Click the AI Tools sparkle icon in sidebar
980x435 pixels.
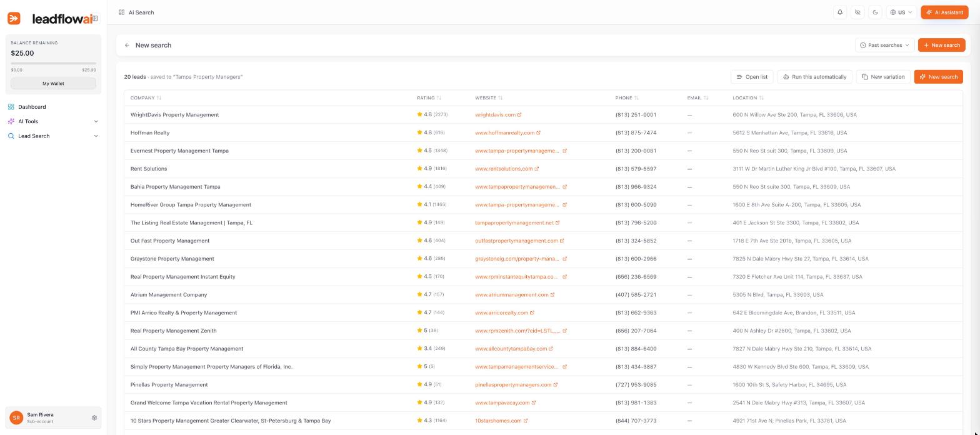tap(11, 121)
